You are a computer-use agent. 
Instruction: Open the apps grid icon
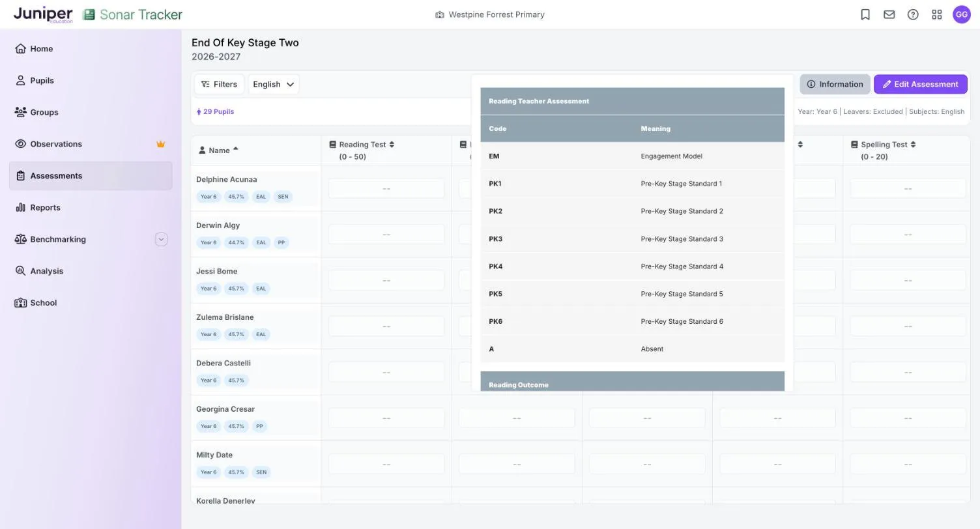(x=937, y=14)
